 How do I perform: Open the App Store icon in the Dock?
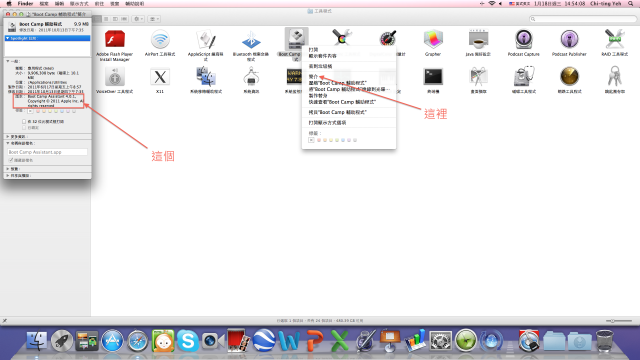[x=112, y=341]
